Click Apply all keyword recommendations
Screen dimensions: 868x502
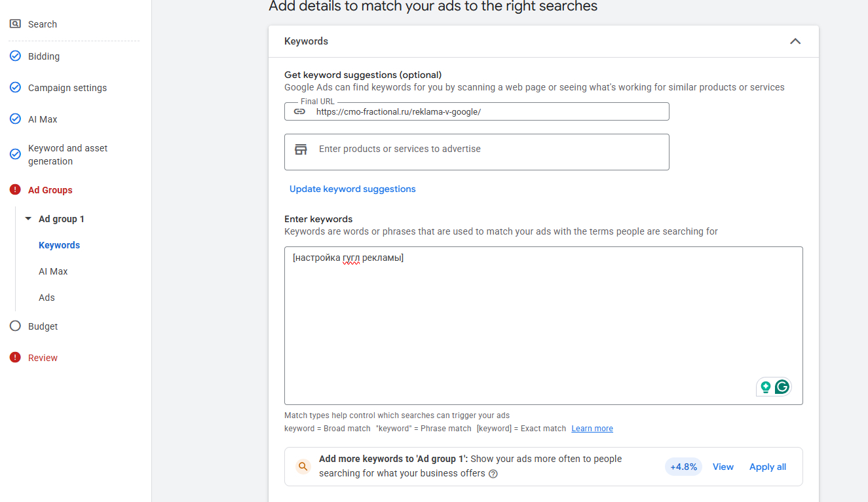click(x=767, y=467)
